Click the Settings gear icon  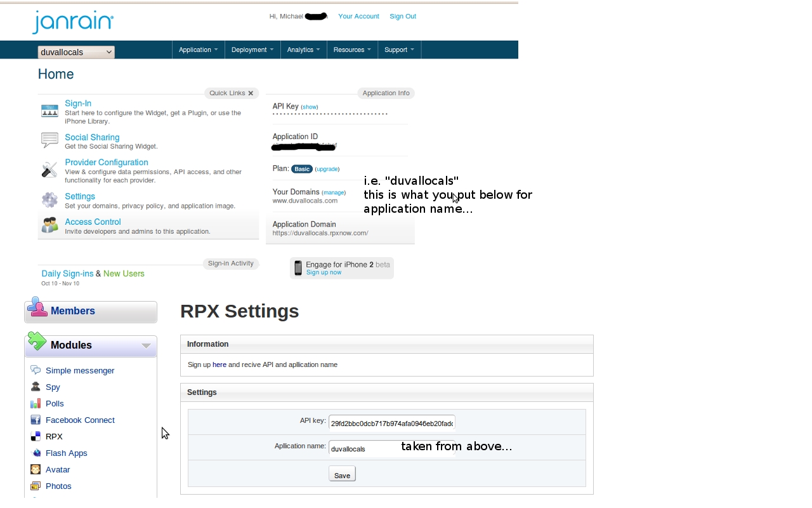click(x=49, y=199)
